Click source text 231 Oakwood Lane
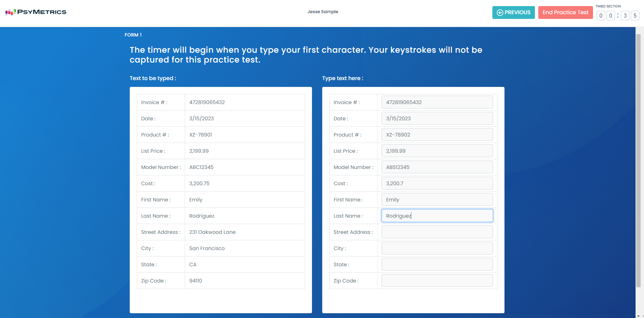Screen dimensions: 644x318 click(x=212, y=232)
